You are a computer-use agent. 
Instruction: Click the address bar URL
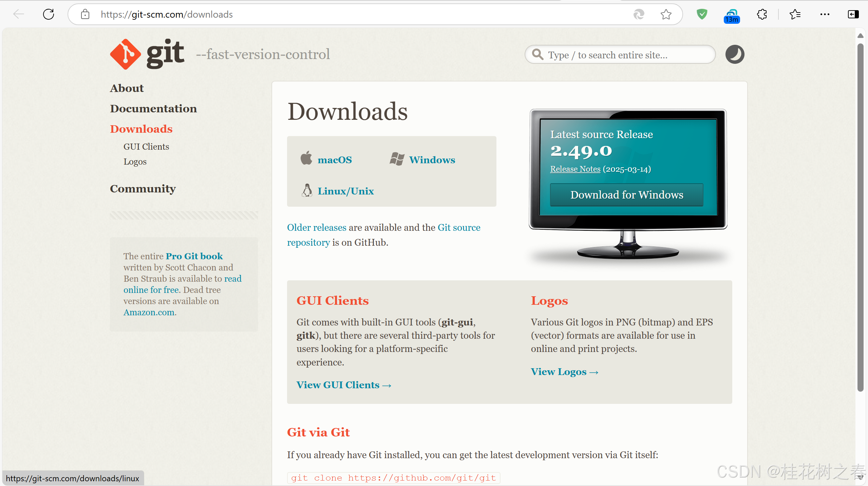167,14
